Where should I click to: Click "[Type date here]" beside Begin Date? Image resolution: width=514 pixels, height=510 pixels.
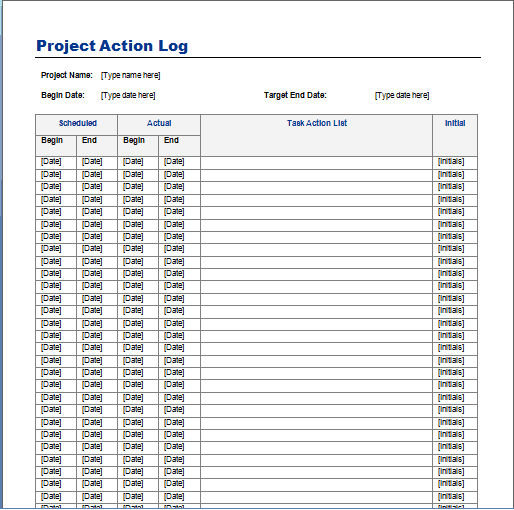(128, 95)
